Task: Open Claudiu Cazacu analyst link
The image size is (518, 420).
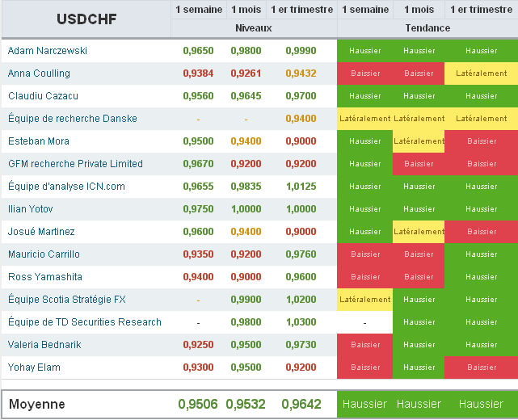Action: [x=43, y=96]
